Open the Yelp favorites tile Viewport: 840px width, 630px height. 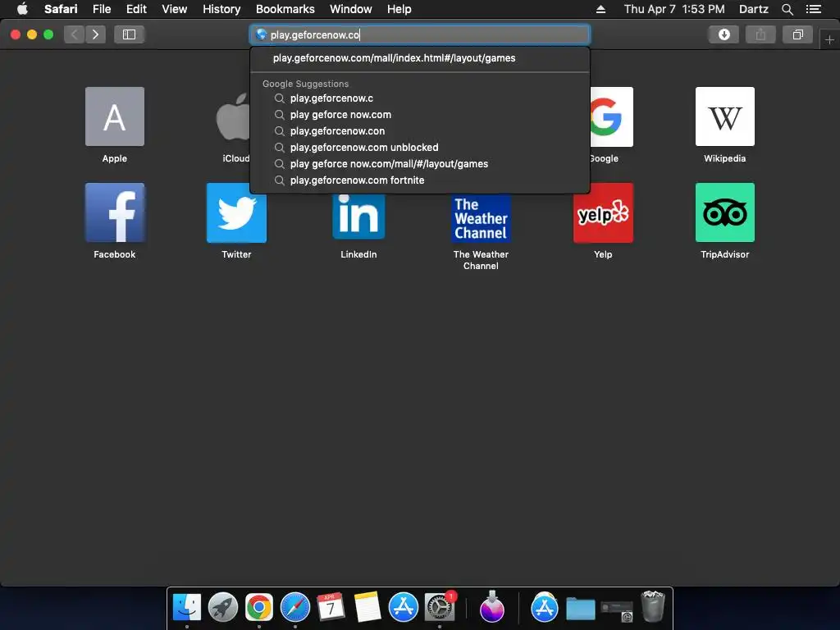point(603,212)
